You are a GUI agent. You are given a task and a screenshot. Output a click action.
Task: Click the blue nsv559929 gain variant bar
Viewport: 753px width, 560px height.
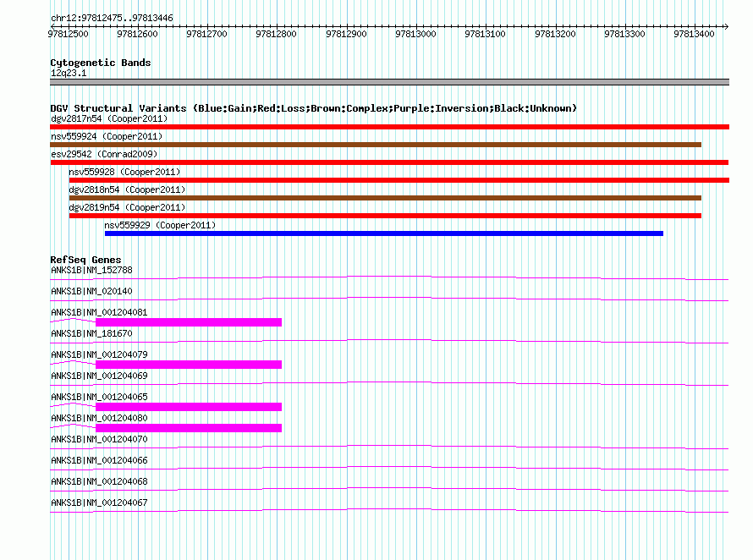coord(384,233)
